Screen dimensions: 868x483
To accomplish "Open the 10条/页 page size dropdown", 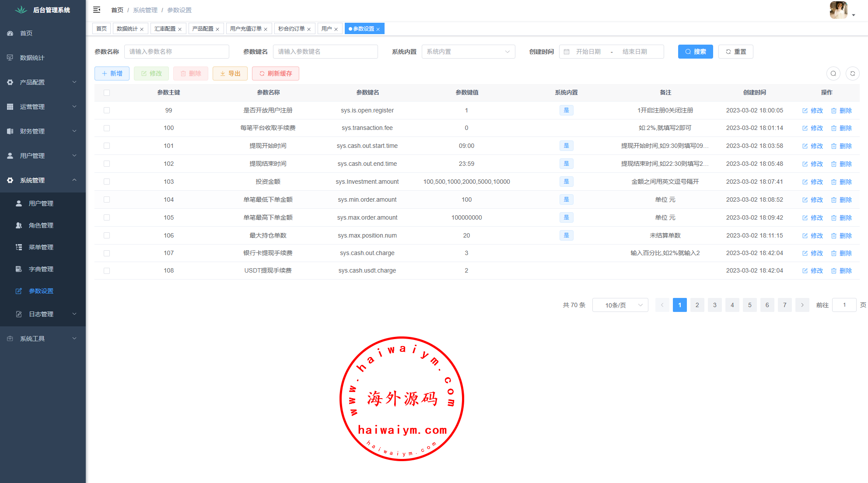I will pyautogui.click(x=620, y=305).
